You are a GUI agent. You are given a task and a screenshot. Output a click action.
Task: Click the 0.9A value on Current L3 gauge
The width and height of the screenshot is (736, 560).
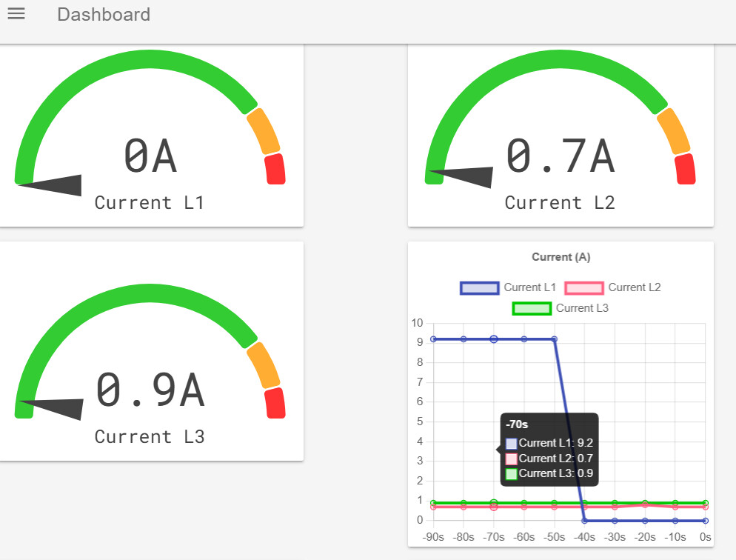150,390
